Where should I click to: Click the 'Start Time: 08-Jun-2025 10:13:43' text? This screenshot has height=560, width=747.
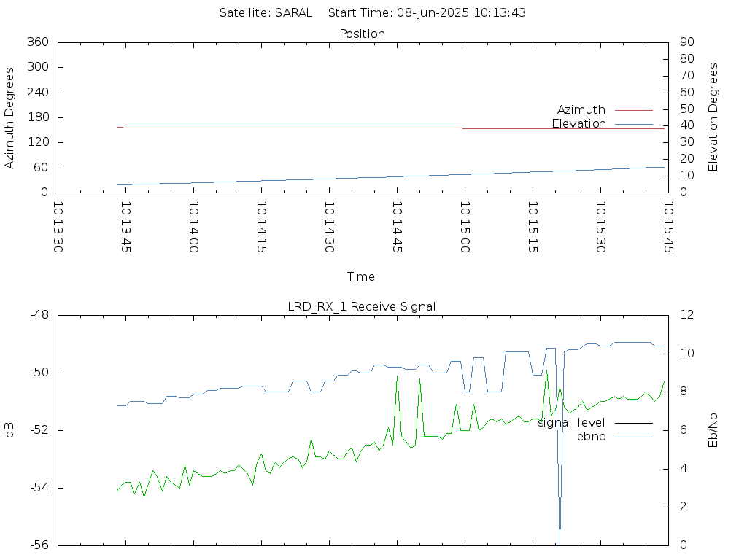[427, 13]
